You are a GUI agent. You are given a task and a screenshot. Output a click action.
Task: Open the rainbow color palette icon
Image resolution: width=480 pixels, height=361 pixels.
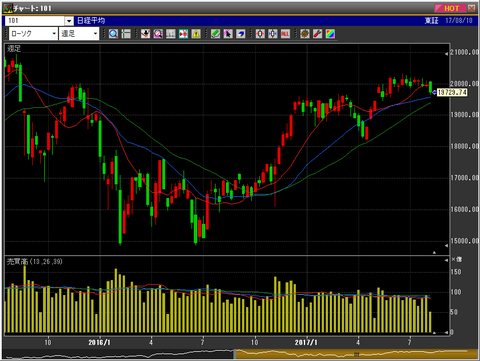(330, 34)
